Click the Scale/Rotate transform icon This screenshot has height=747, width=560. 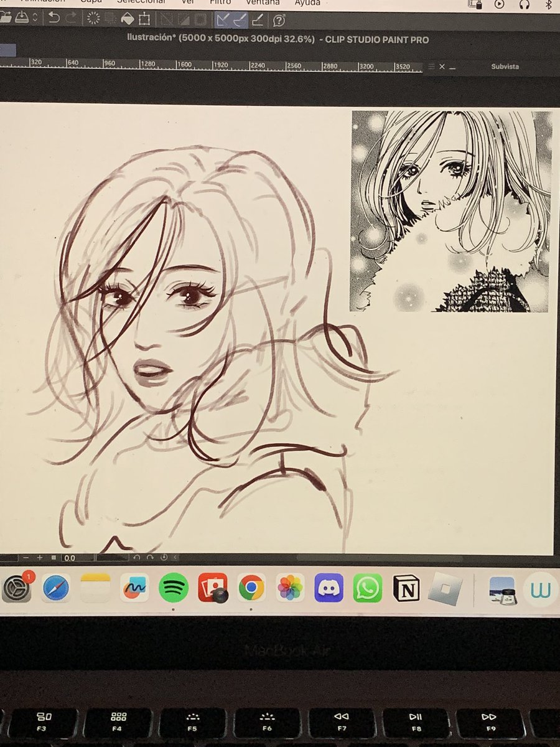click(145, 19)
